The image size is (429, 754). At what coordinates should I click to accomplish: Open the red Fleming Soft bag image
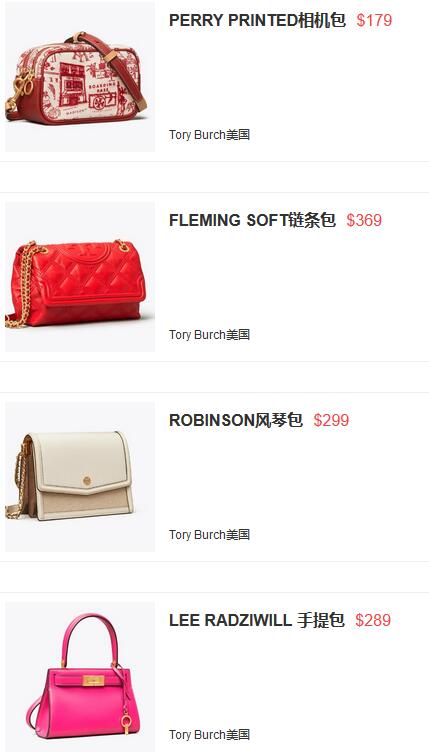[80, 277]
